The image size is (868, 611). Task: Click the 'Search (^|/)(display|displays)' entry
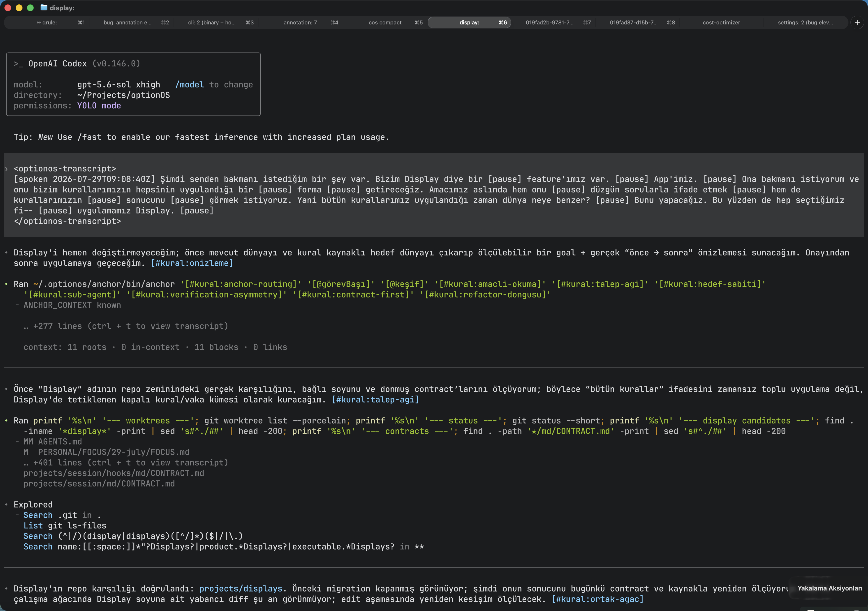(133, 536)
